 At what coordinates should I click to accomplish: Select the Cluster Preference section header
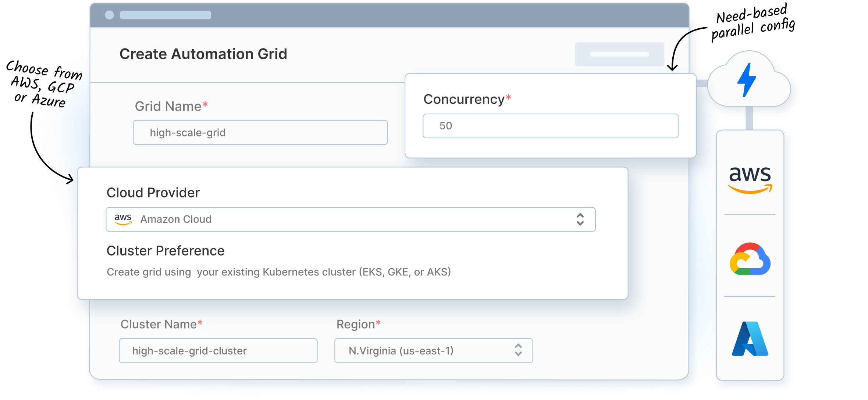point(165,251)
